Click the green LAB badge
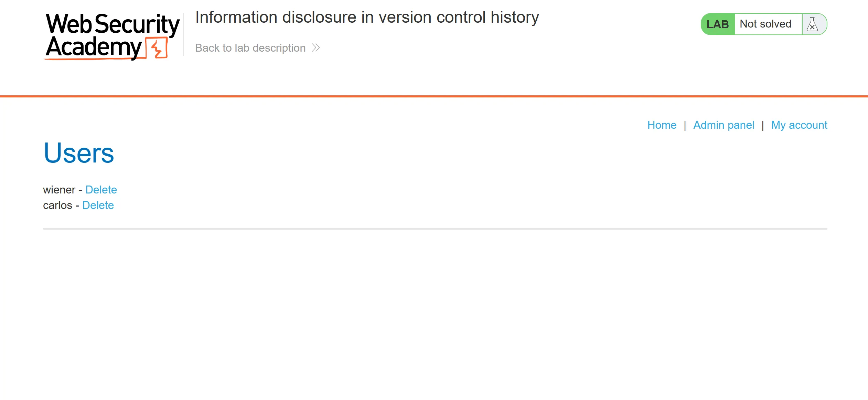This screenshot has height=400, width=868. [718, 24]
